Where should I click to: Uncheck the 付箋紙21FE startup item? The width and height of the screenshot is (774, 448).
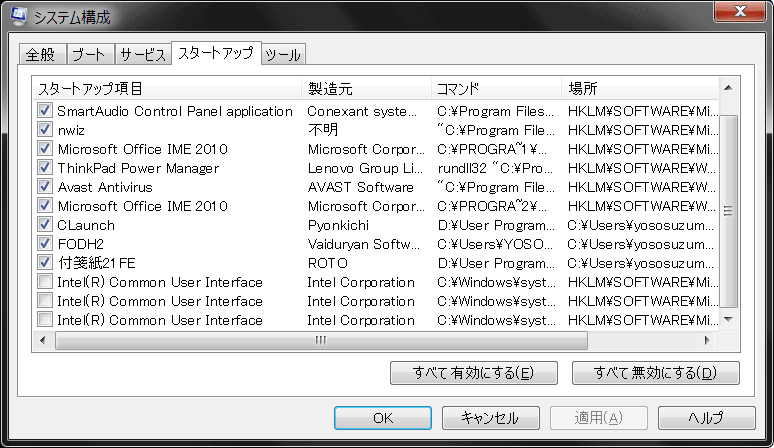coord(45,263)
